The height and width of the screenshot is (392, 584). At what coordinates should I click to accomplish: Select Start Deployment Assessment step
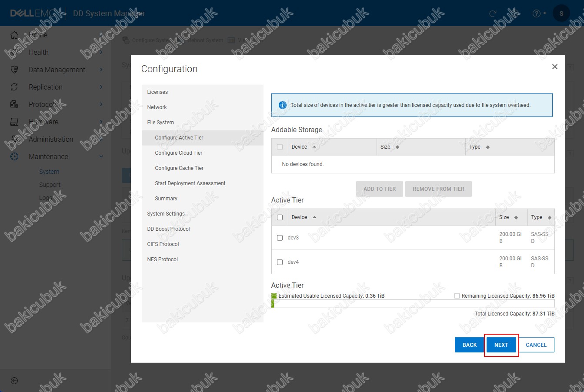(203, 183)
